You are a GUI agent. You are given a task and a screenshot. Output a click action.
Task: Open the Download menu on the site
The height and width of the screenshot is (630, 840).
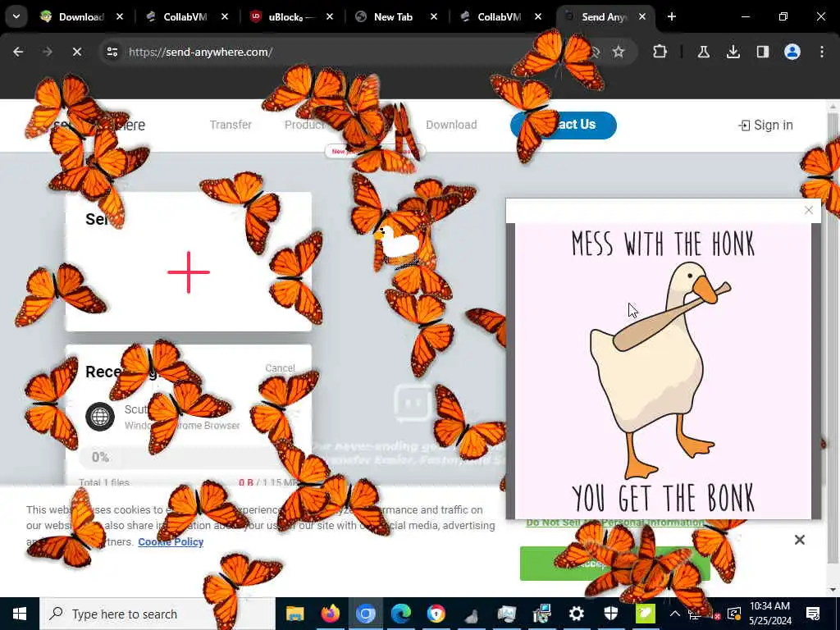[451, 125]
